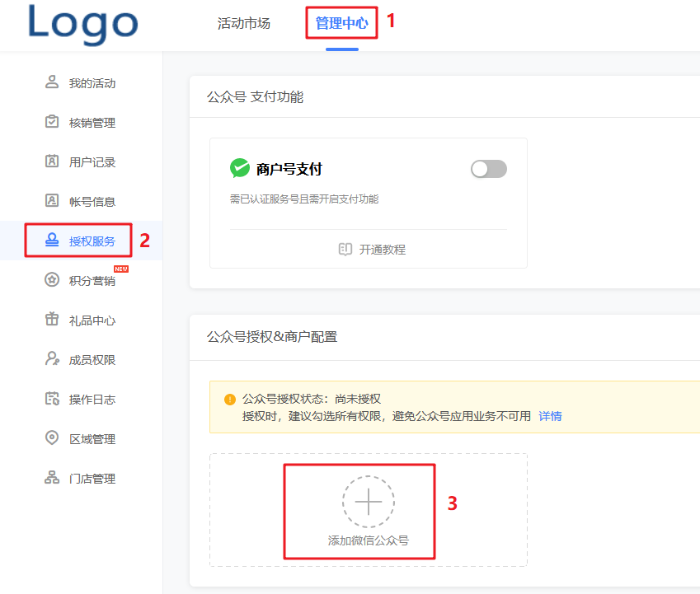
Task: Click the 操作日志 log icon
Action: point(52,398)
